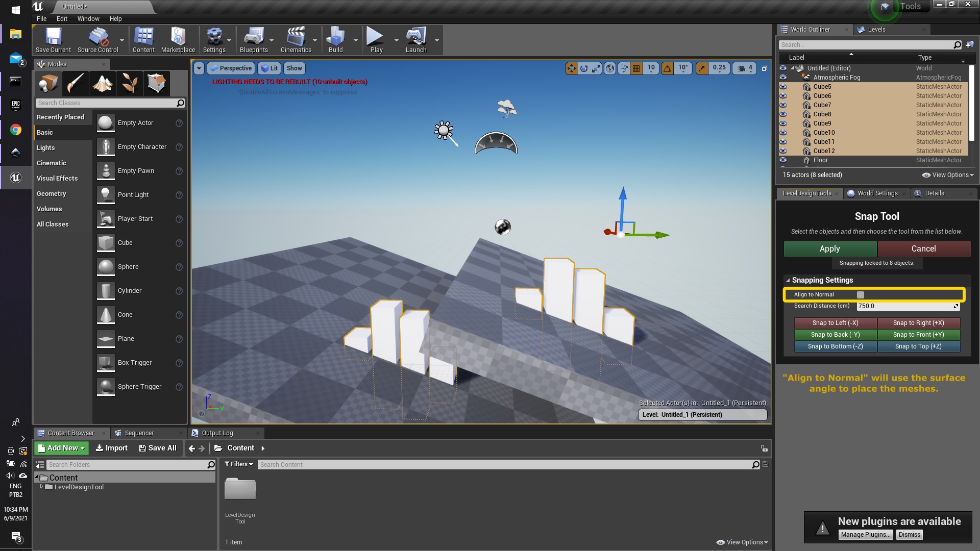This screenshot has width=980, height=551.
Task: Collapse the Snapping Settings section
Action: point(788,280)
